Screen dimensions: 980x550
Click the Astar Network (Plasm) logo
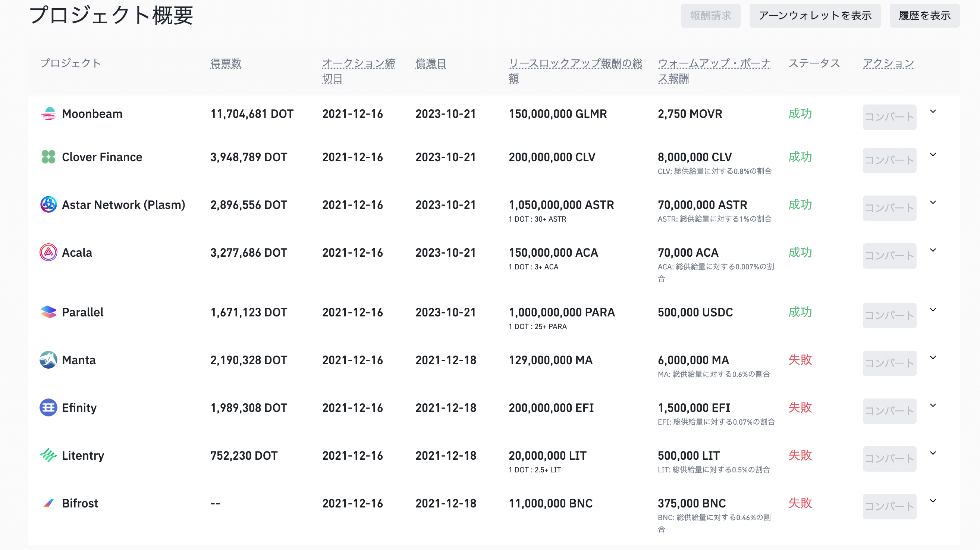point(48,204)
